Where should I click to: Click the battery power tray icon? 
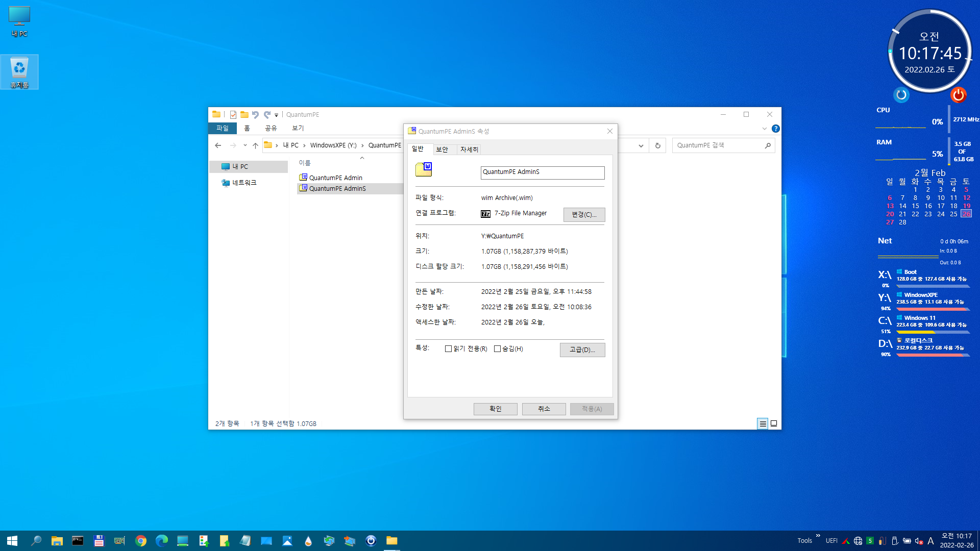[x=907, y=541]
